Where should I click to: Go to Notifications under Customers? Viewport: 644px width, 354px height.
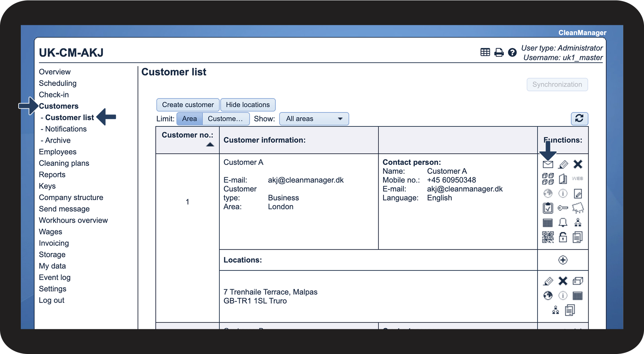(66, 129)
